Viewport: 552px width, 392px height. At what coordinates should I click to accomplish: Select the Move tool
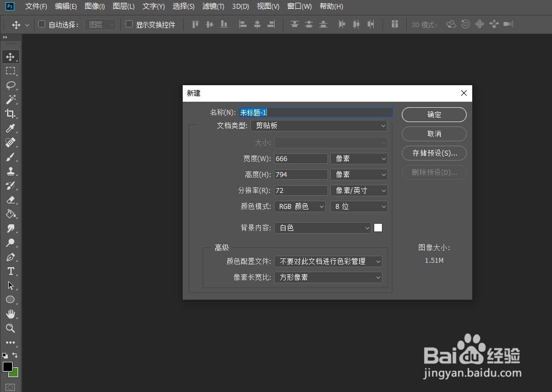(x=12, y=56)
